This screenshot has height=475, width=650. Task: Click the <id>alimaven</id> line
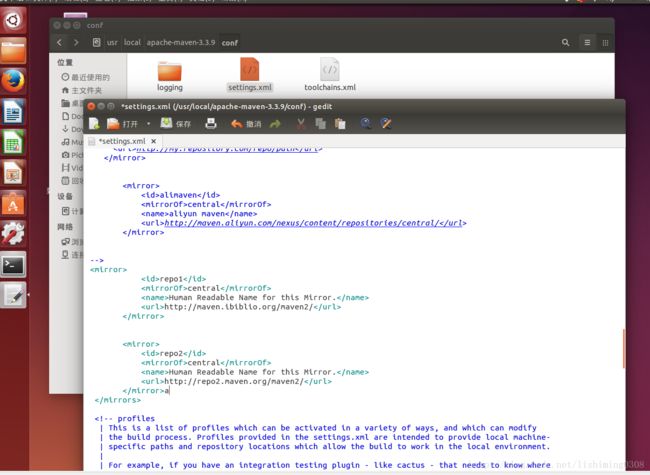click(180, 195)
